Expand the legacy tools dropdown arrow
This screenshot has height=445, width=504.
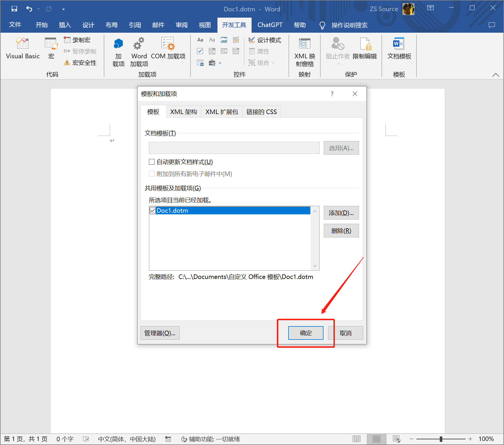pos(220,63)
